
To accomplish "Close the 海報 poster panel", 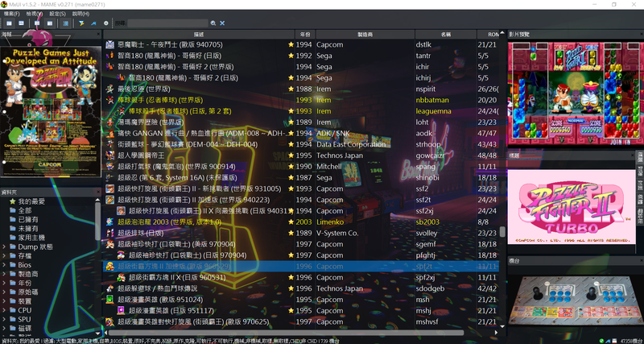I will tap(98, 35).
